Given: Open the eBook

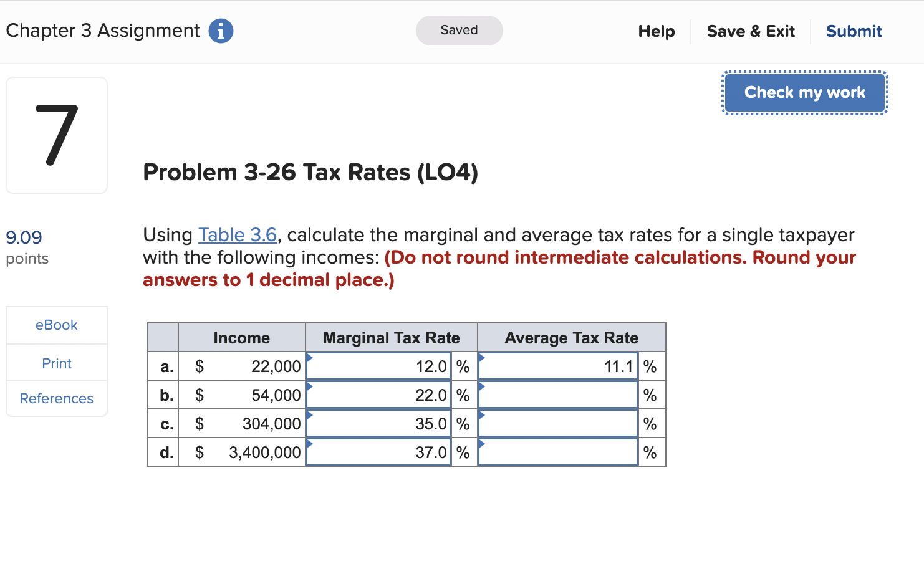Looking at the screenshot, I should coord(56,325).
